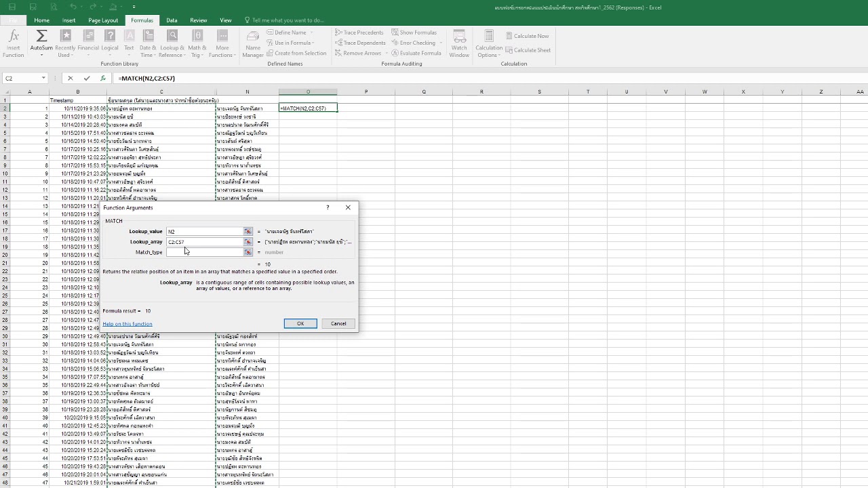Open the Lookup & Reference functions
Viewport: 868px width, 488px height.
point(172,44)
